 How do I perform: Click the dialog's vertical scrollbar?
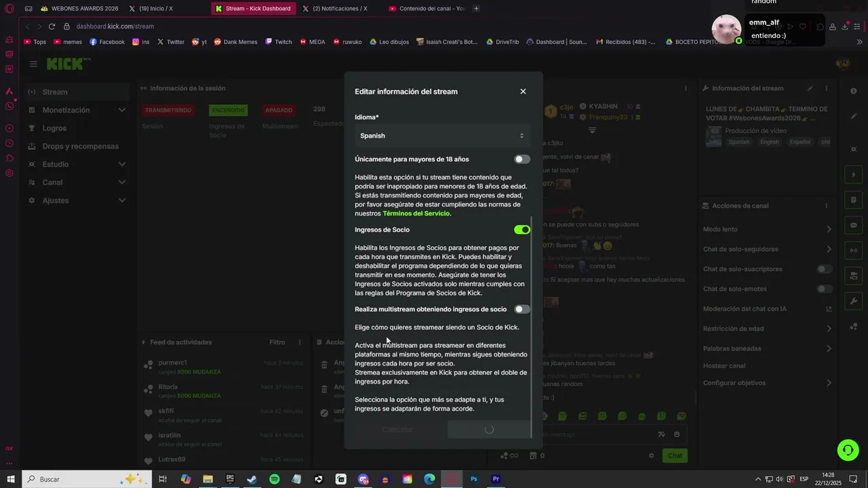(x=531, y=327)
